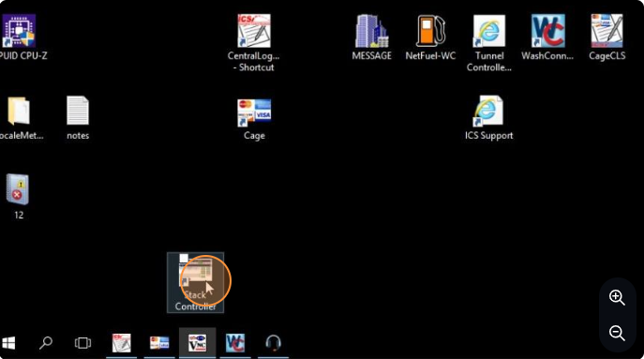The height and width of the screenshot is (359, 644).
Task: Switch to WashConnect app in taskbar
Action: point(235,343)
